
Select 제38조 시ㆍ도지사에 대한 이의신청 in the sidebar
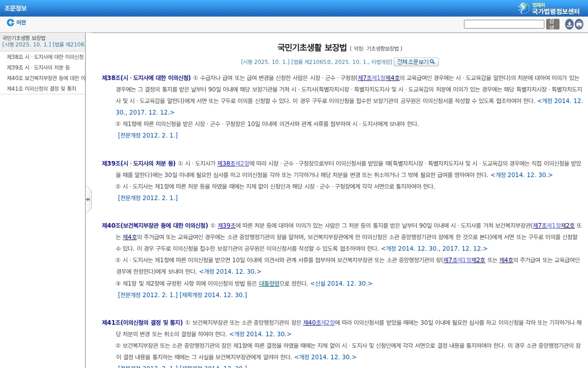point(45,57)
